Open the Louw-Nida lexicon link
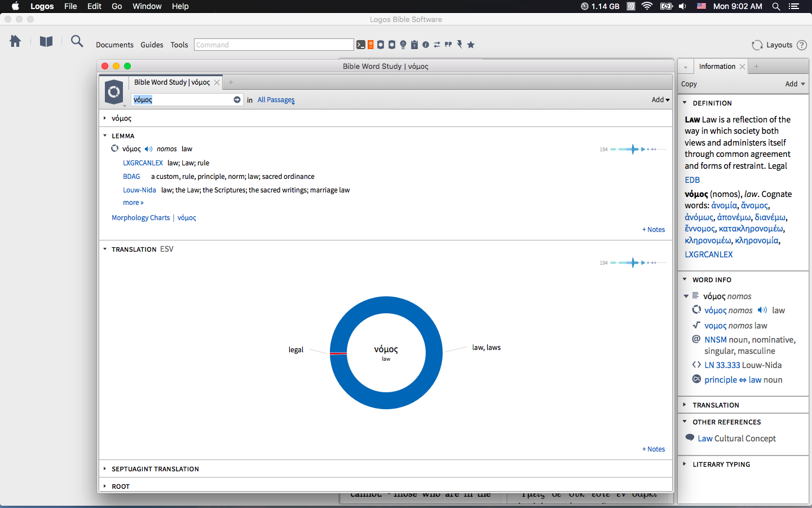Image resolution: width=812 pixels, height=508 pixels. 139,190
